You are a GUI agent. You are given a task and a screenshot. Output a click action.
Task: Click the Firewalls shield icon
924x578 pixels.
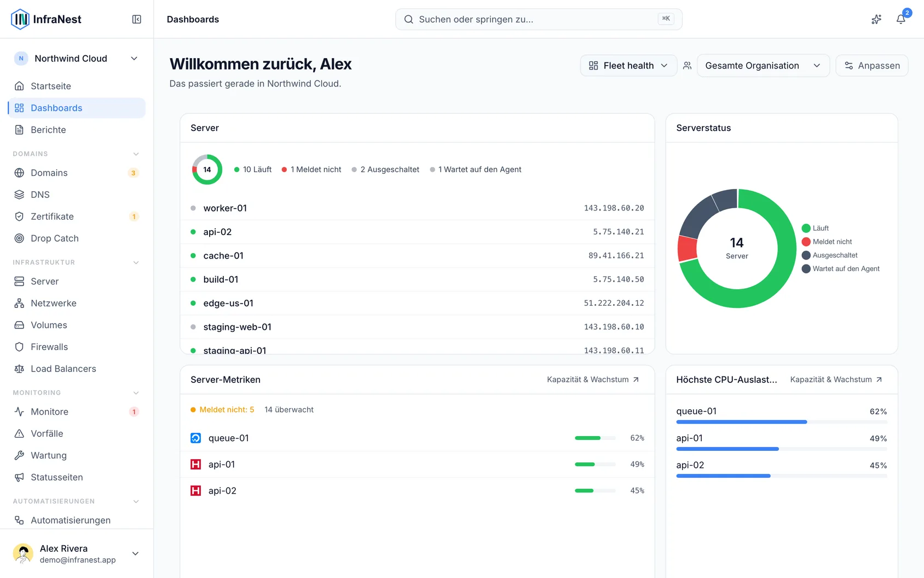tap(19, 347)
